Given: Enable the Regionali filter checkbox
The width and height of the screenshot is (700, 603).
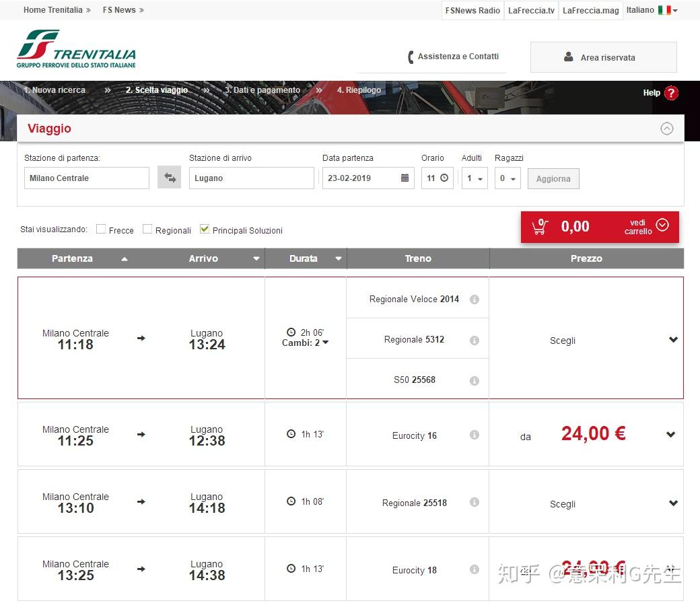Looking at the screenshot, I should (x=147, y=229).
